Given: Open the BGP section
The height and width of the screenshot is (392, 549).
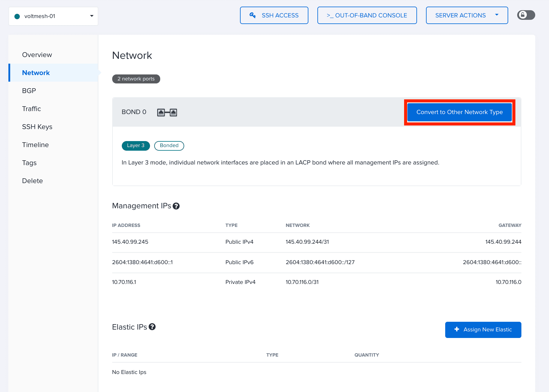Looking at the screenshot, I should pos(29,91).
